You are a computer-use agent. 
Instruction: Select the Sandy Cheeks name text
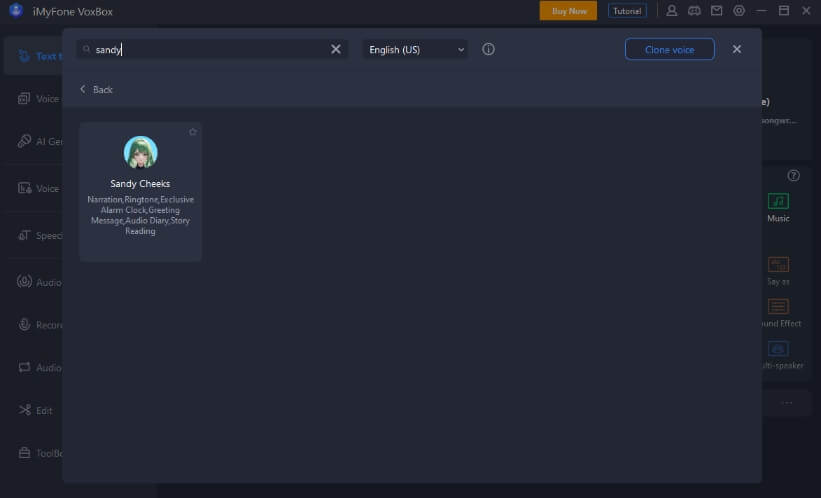(x=140, y=184)
